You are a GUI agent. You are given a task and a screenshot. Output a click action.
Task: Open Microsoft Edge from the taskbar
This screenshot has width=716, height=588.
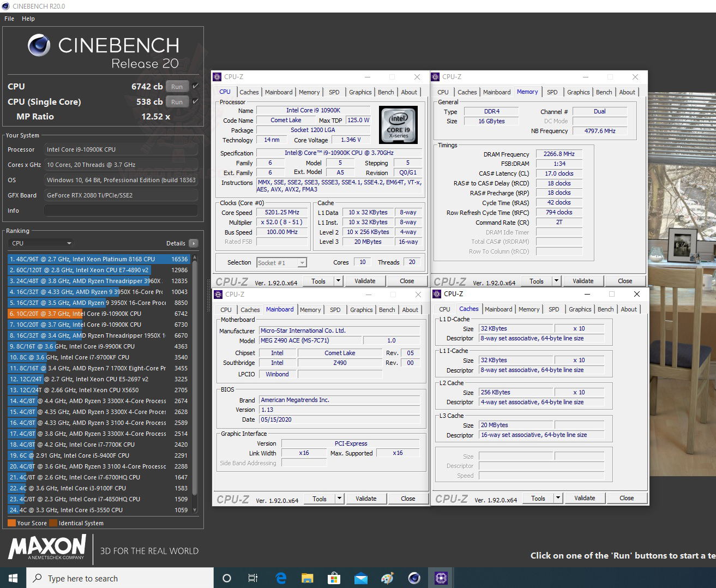tap(281, 578)
